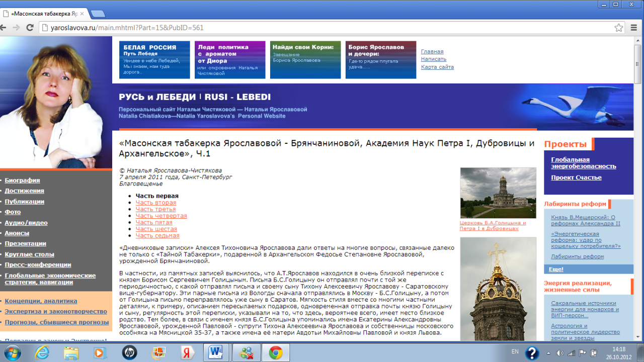Open Windows Explorer folder from taskbar
This screenshot has width=644, height=362.
[x=71, y=352]
